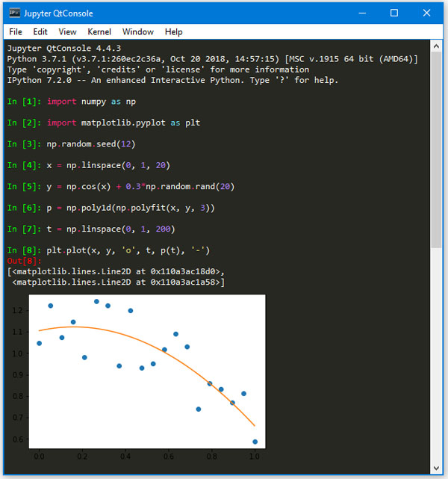Click the scrollbar down arrow
Image resolution: width=448 pixels, height=479 pixels.
(436, 468)
